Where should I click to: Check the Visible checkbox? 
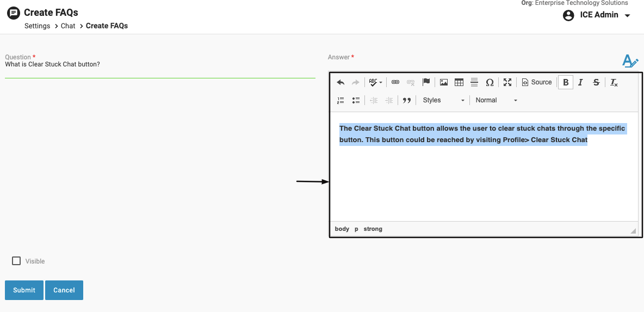click(x=16, y=261)
